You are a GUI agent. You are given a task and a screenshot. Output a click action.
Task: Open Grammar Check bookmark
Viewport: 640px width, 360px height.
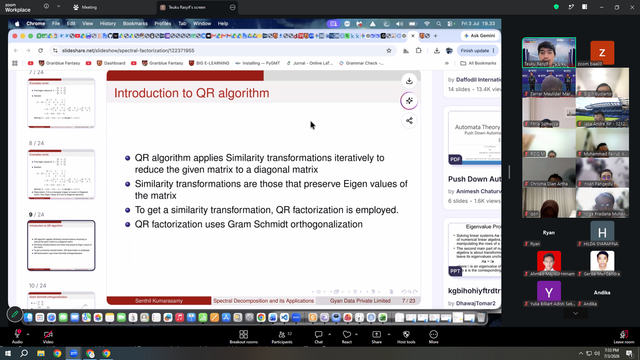[361, 63]
